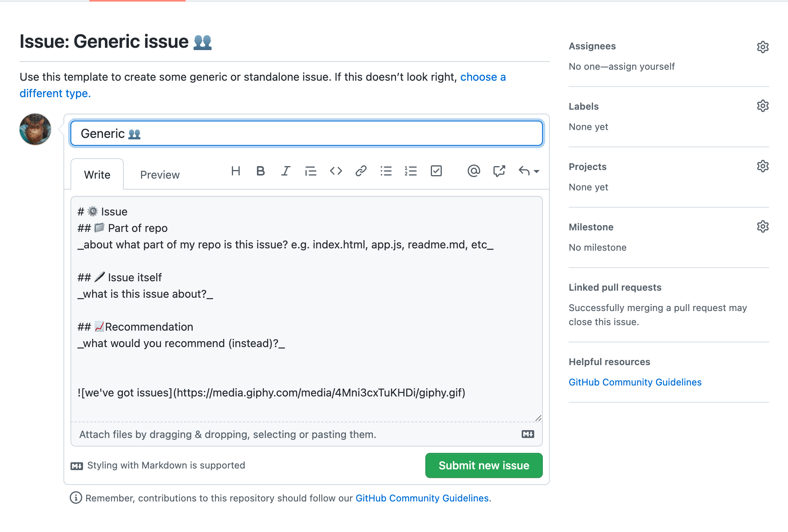Screen dimensions: 788x532
Task: Click the Markdown icon in the attachment bar
Action: click(528, 434)
